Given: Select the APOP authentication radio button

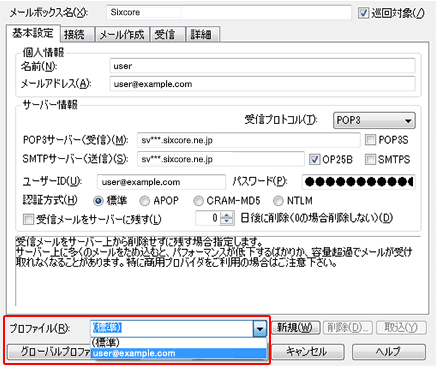Looking at the screenshot, I should 144,201.
